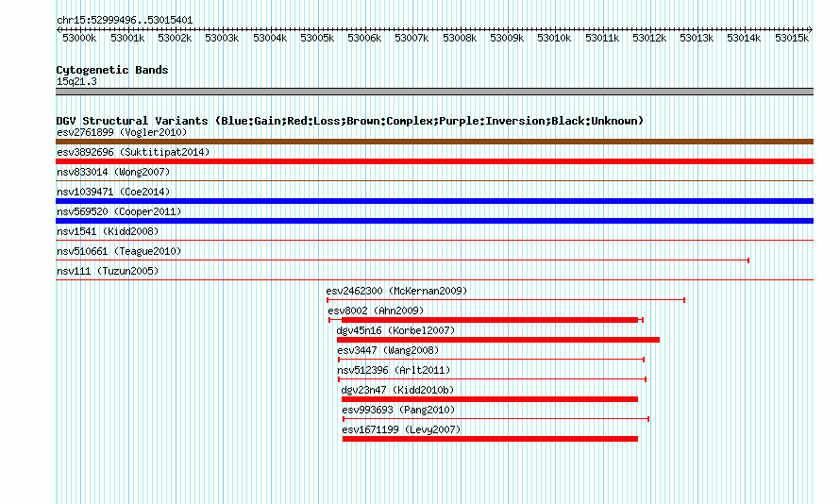Select the thin esv3447 Wang2008 variant line
This screenshot has height=504, width=840.
click(491, 360)
